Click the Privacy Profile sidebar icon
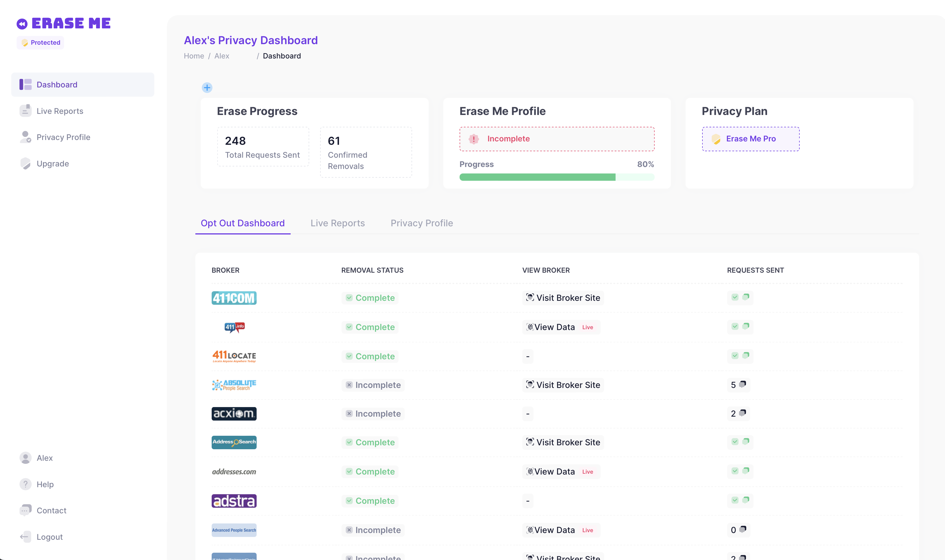The image size is (945, 560). point(25,137)
